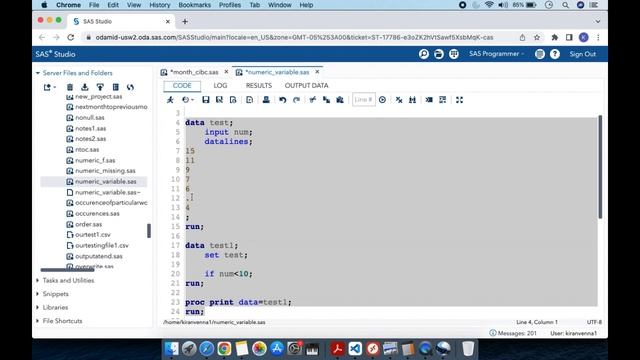Collapse the Server Files and Folders section
This screenshot has width=640, height=360.
tap(38, 73)
